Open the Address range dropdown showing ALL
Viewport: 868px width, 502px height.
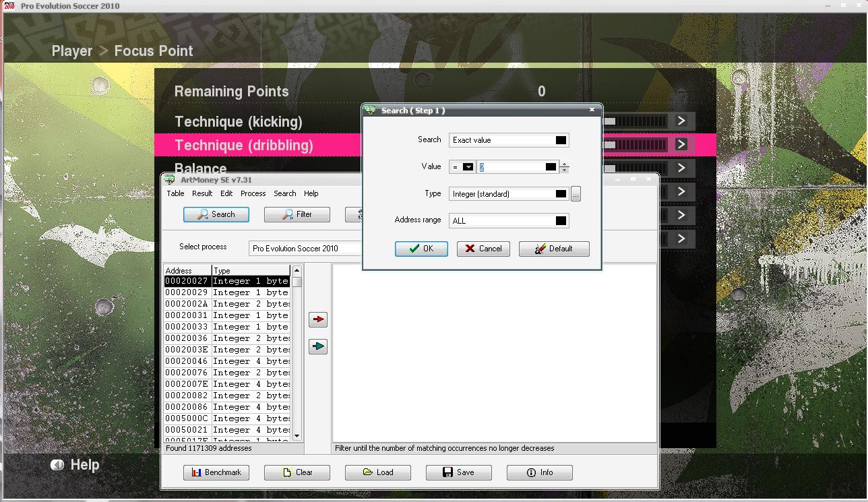tap(561, 221)
